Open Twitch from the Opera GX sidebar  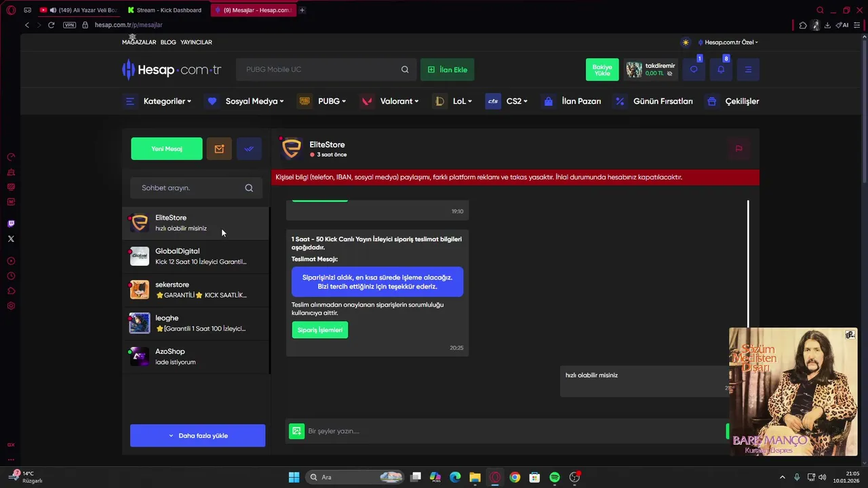point(11,224)
